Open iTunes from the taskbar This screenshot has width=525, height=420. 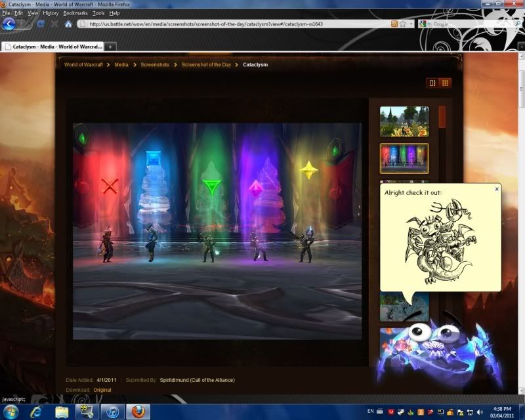[x=113, y=412]
